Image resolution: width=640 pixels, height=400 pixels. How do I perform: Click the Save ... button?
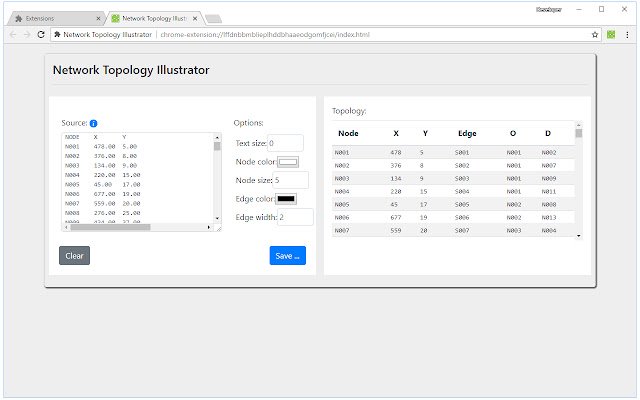click(x=287, y=256)
